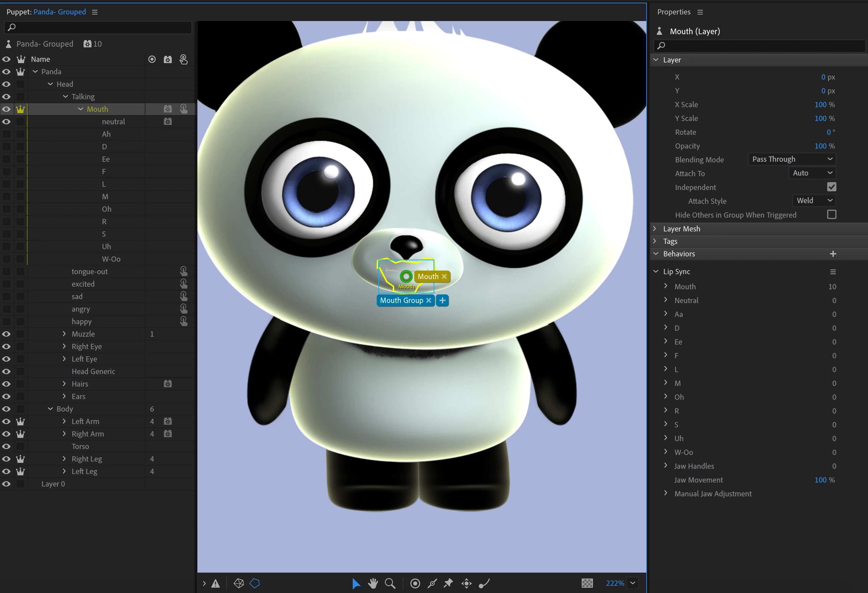
Task: Open the Lip Sync behavior menu
Action: (x=832, y=272)
